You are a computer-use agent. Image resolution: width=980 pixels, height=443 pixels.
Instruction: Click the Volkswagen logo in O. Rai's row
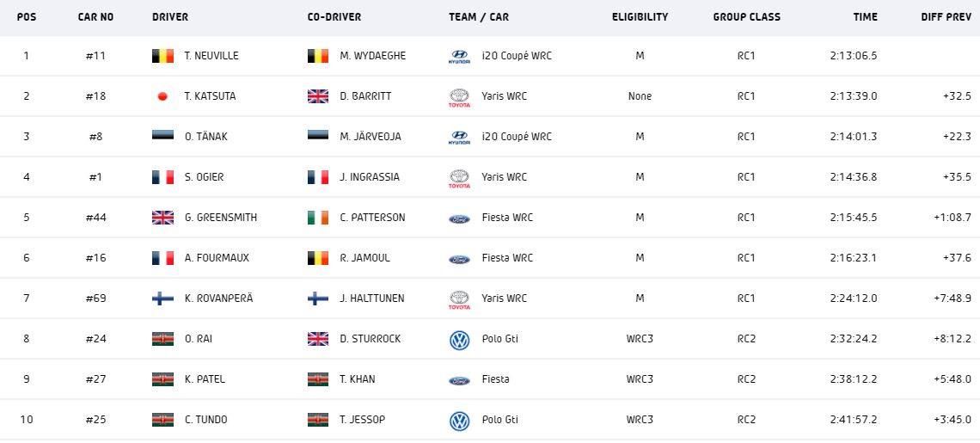coord(460,340)
